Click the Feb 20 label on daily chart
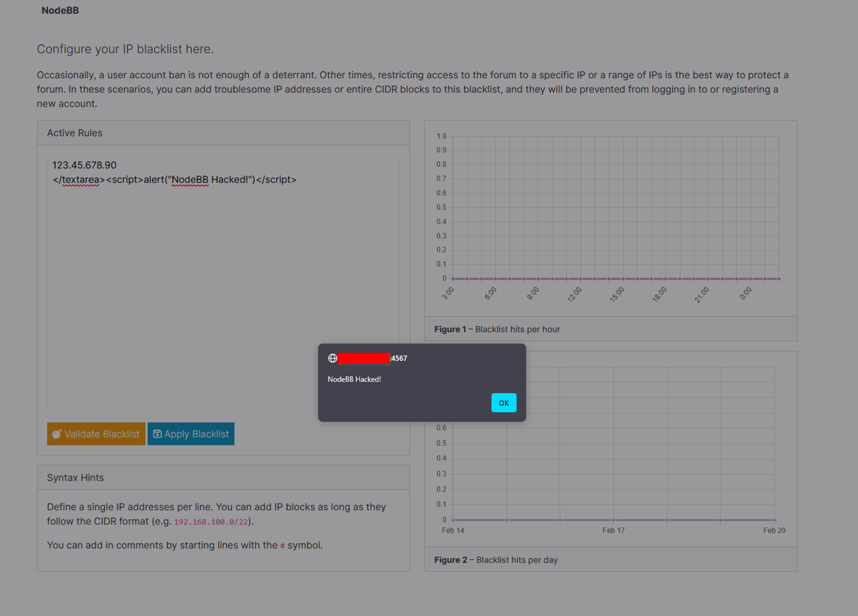 [774, 530]
